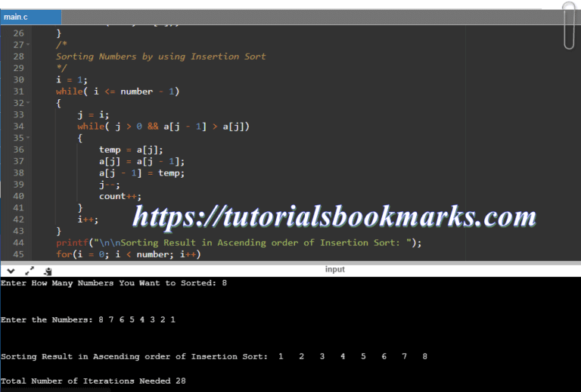
Task: Click the 'a[j] = a[j - 1];' line
Action: click(x=141, y=161)
